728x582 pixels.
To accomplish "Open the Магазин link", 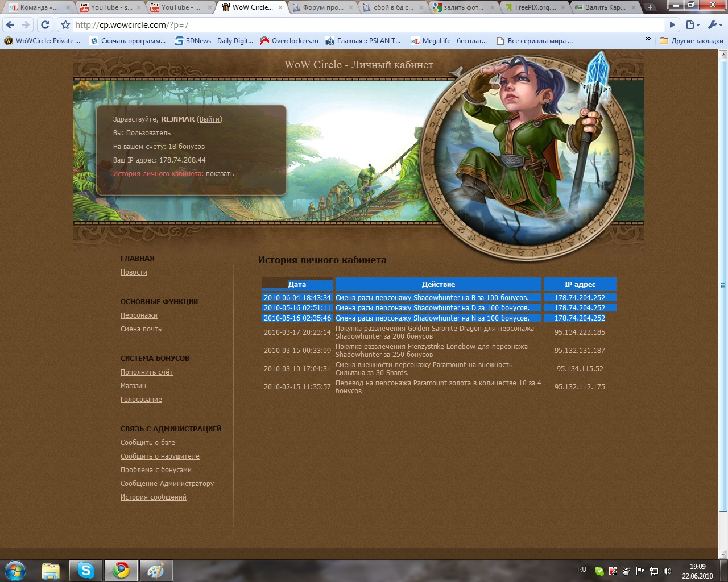I will click(133, 386).
